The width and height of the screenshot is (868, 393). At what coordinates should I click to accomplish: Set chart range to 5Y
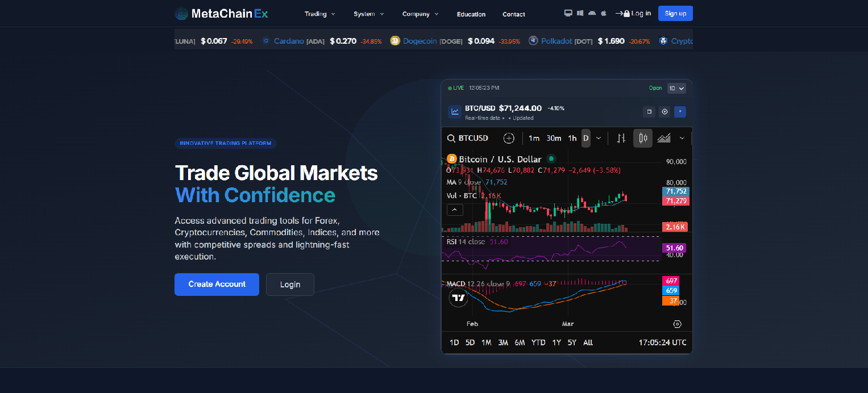(x=572, y=342)
